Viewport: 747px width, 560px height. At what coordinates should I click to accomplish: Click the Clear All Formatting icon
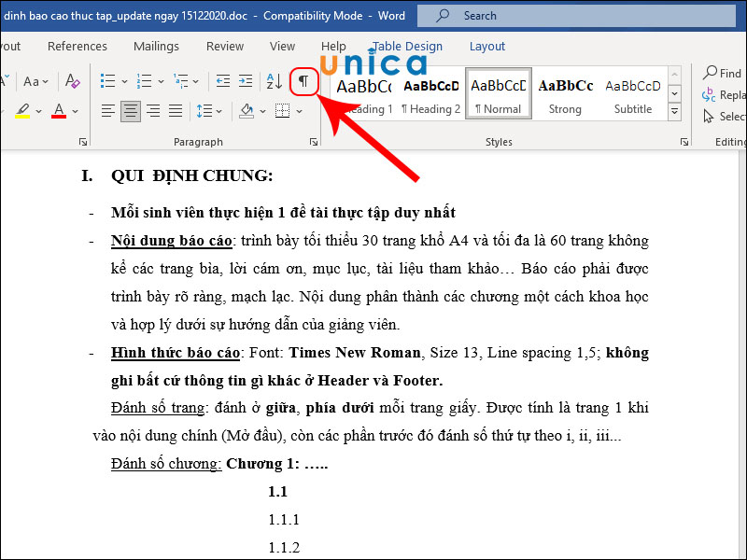coord(73,82)
